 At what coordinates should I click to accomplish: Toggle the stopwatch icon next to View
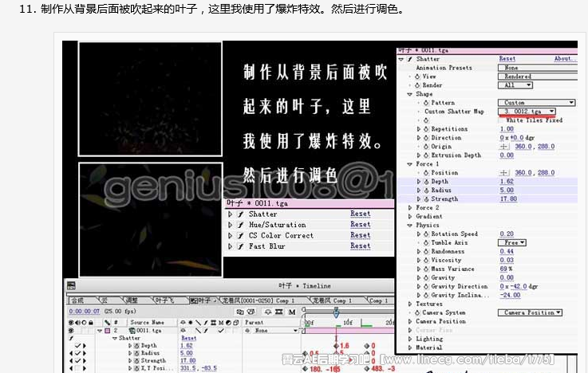pyautogui.click(x=418, y=77)
